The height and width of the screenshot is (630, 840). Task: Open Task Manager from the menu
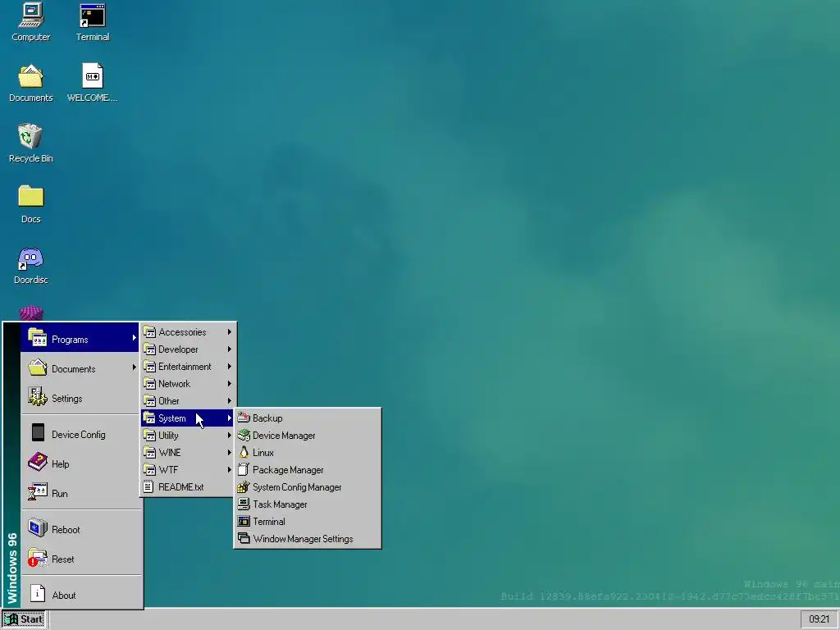308,504
